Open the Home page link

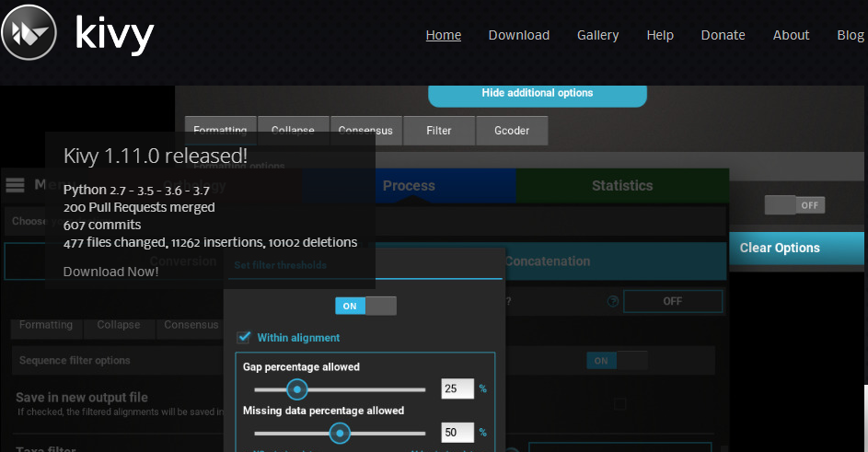444,35
